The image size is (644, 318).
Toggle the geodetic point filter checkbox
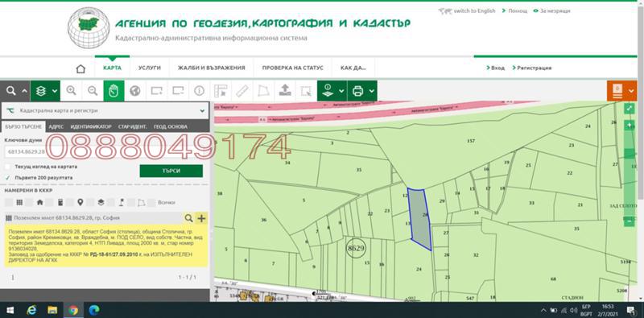tap(110, 202)
